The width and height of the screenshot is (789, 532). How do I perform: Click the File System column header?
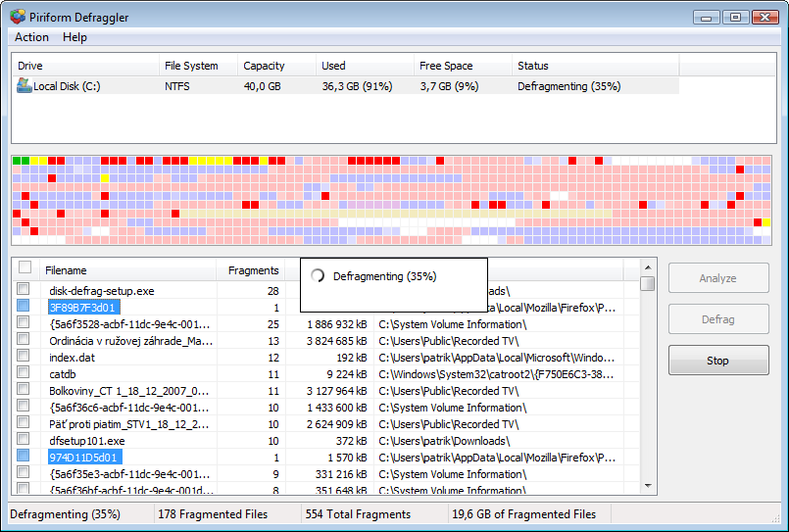pyautogui.click(x=198, y=66)
